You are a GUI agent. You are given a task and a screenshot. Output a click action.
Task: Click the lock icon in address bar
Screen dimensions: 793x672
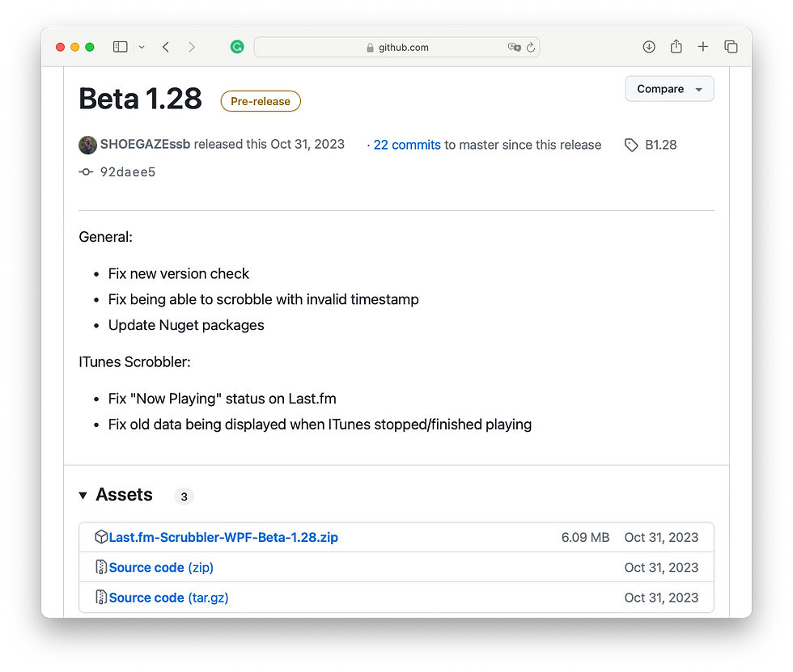[x=370, y=48]
